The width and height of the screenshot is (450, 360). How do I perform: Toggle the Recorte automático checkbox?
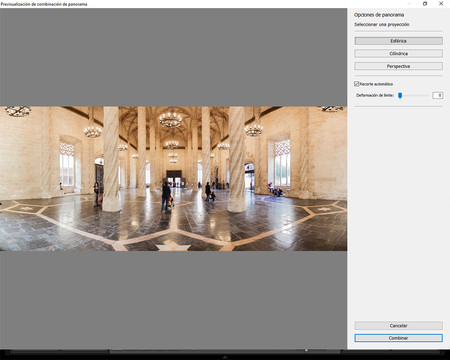(357, 84)
